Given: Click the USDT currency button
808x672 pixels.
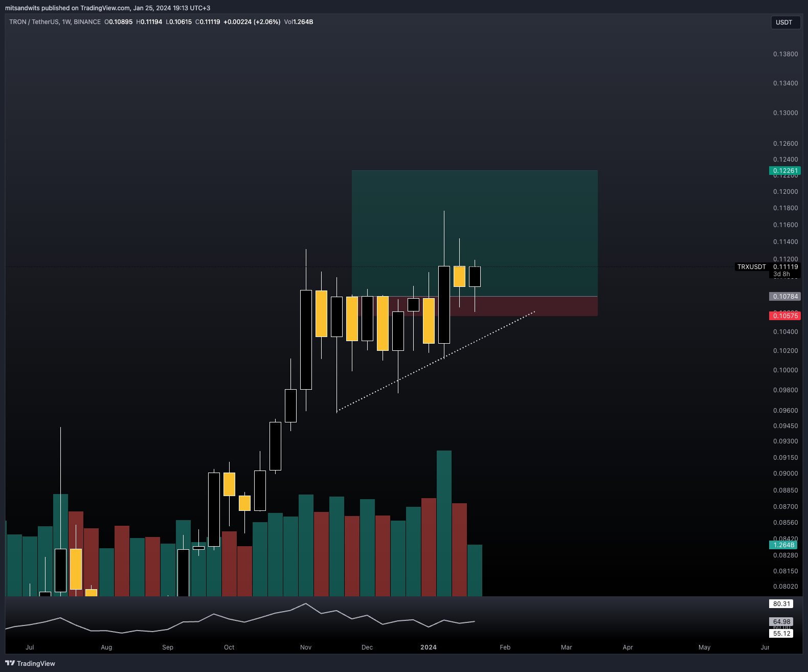Looking at the screenshot, I should click(x=785, y=23).
